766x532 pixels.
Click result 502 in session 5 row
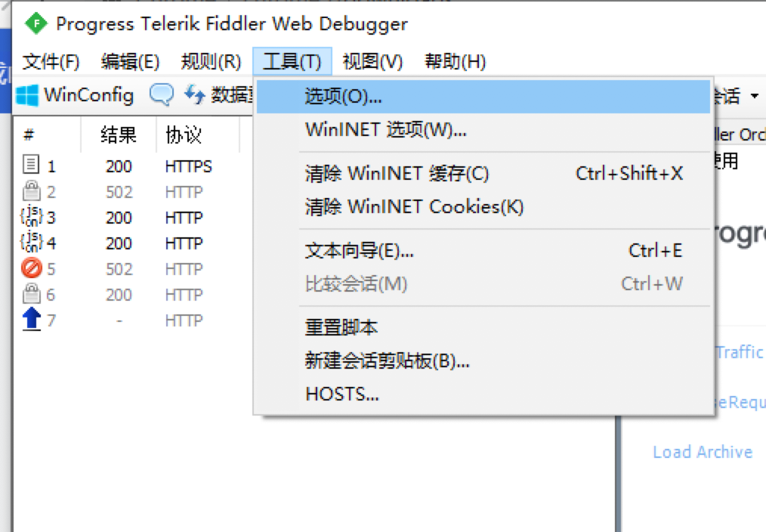pos(119,269)
